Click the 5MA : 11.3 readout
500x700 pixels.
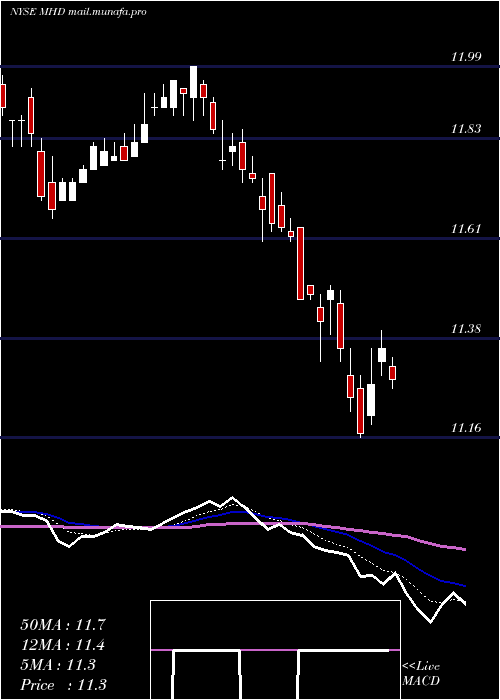(58, 665)
